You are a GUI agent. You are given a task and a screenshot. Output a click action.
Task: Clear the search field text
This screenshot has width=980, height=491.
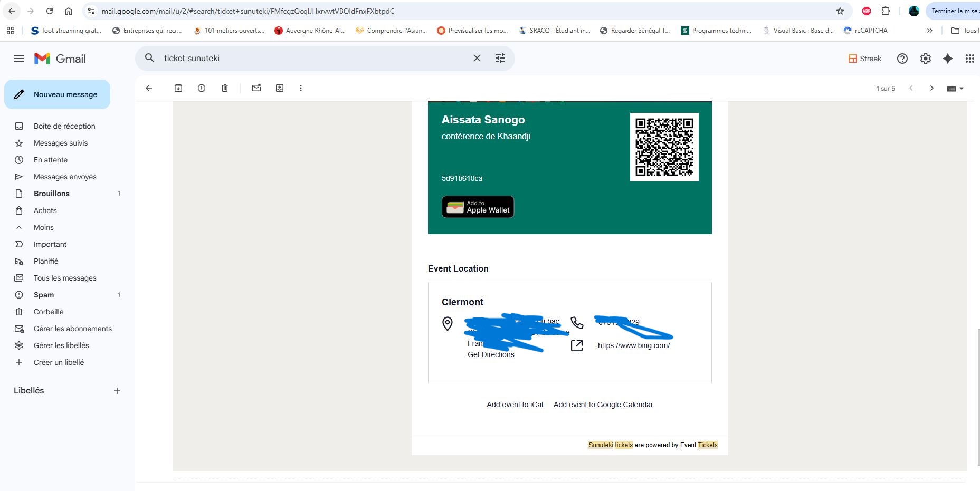477,58
